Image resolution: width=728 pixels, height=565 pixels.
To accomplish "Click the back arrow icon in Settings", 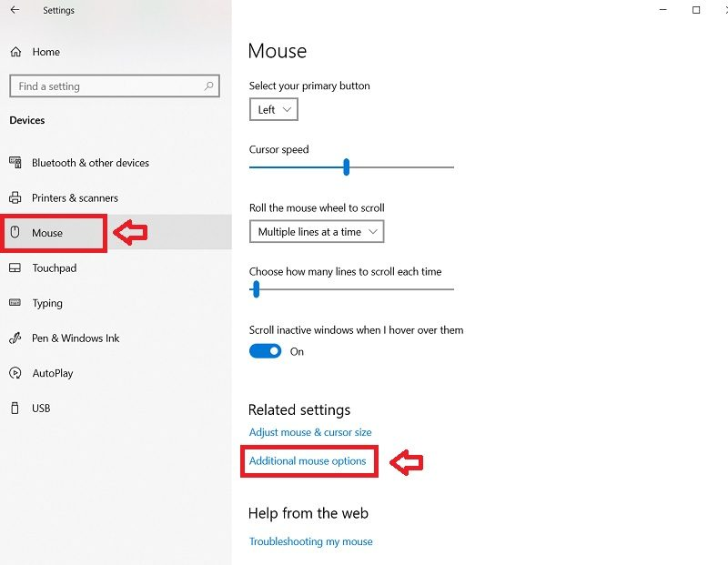I will (x=15, y=10).
